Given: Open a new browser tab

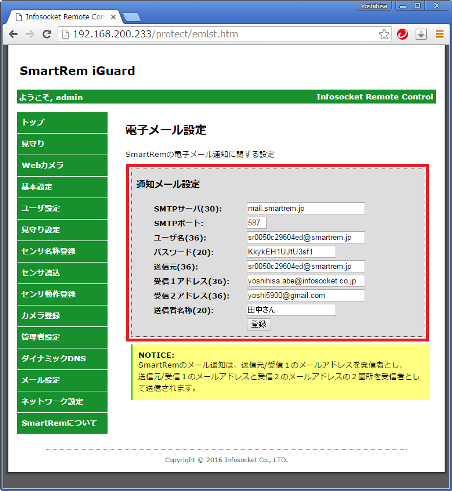Looking at the screenshot, I should [x=132, y=17].
